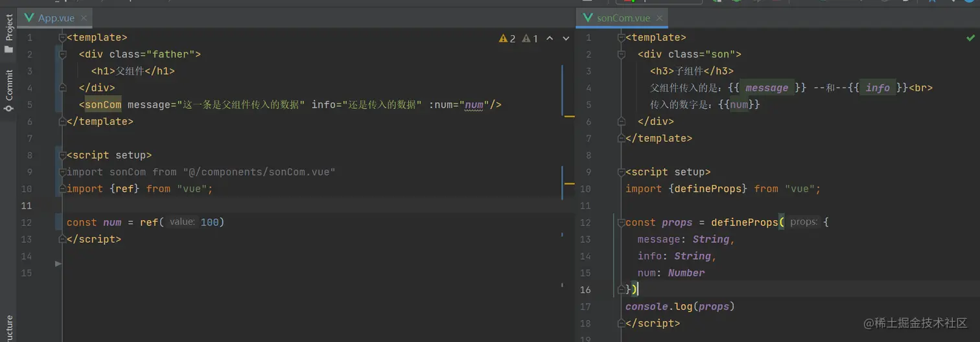This screenshot has height=342, width=980.
Task: Click line number 16 in sonCom.vue gutter
Action: pyautogui.click(x=585, y=290)
